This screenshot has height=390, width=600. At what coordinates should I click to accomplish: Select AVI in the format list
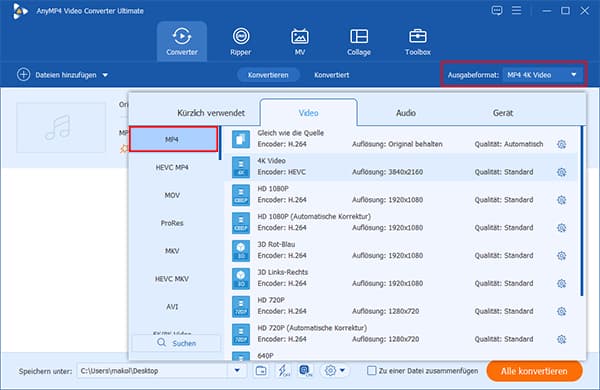pyautogui.click(x=172, y=307)
